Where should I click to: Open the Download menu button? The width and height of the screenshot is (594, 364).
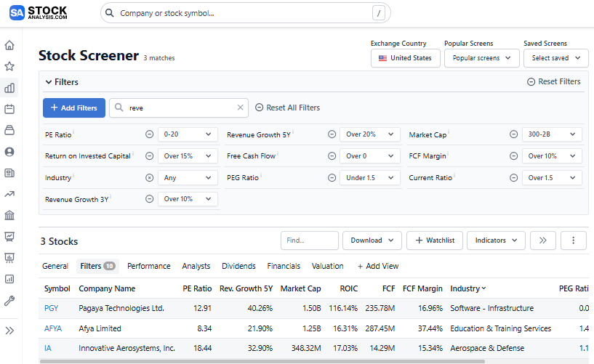coord(372,240)
